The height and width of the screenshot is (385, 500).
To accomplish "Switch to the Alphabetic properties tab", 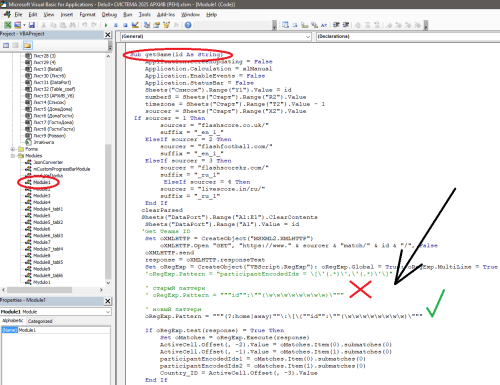I will (x=13, y=321).
